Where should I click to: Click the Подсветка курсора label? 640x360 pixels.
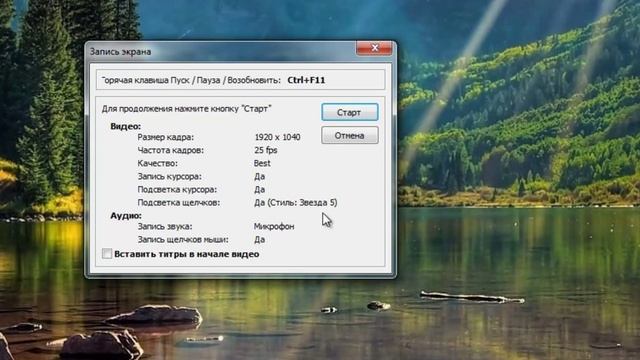tap(177, 189)
